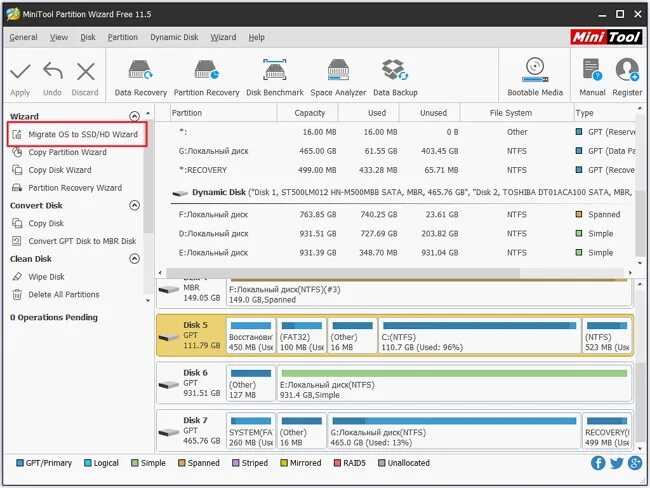The height and width of the screenshot is (488, 650).
Task: Open the Dynamic Disk menu
Action: tap(174, 37)
